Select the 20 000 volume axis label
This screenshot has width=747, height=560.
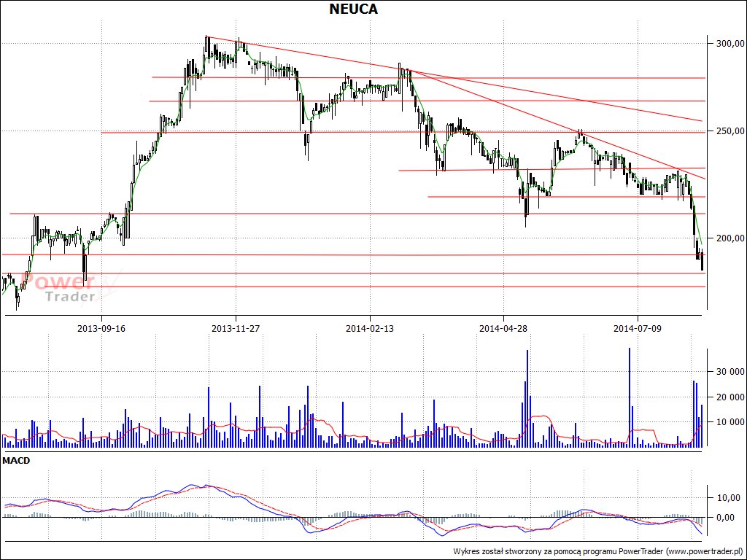(729, 397)
